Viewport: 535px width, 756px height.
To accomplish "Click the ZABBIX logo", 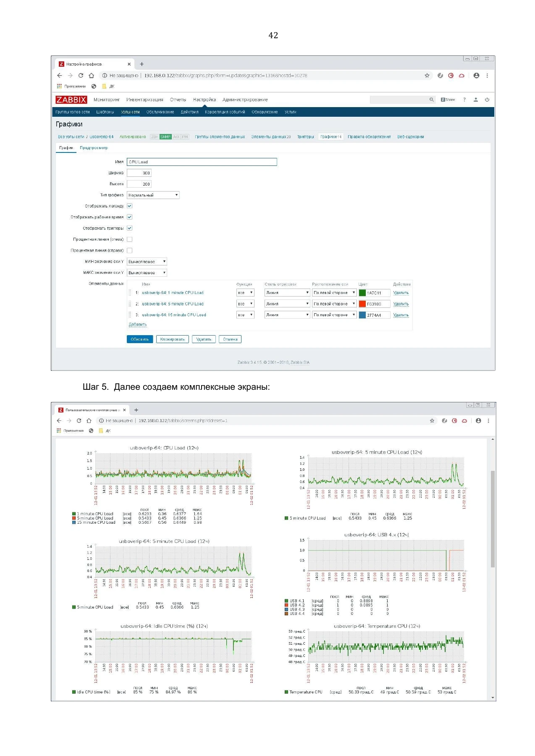I will click(71, 100).
